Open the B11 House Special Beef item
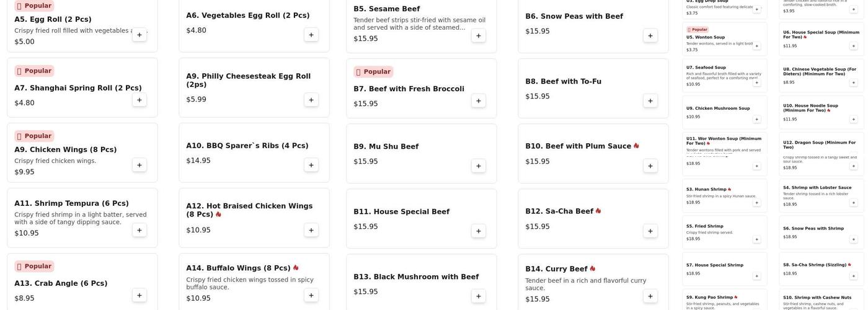Screen dimensions: 868x310 pyautogui.click(x=401, y=212)
